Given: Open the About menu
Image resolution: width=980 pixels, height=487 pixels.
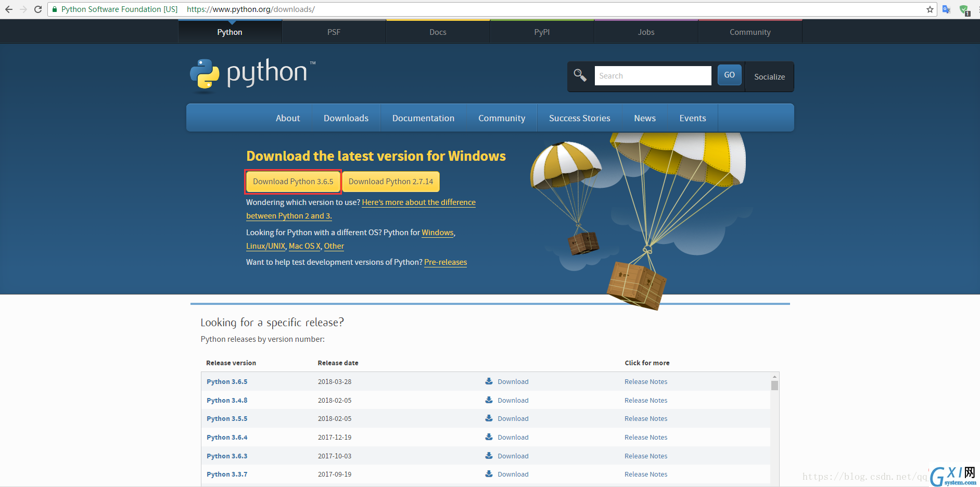Looking at the screenshot, I should click(x=288, y=118).
